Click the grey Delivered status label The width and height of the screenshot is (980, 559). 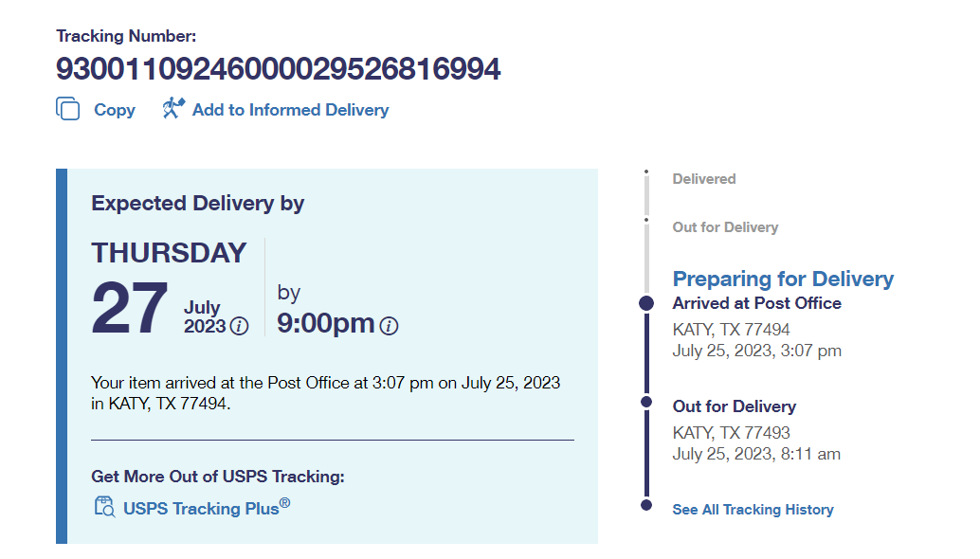704,179
